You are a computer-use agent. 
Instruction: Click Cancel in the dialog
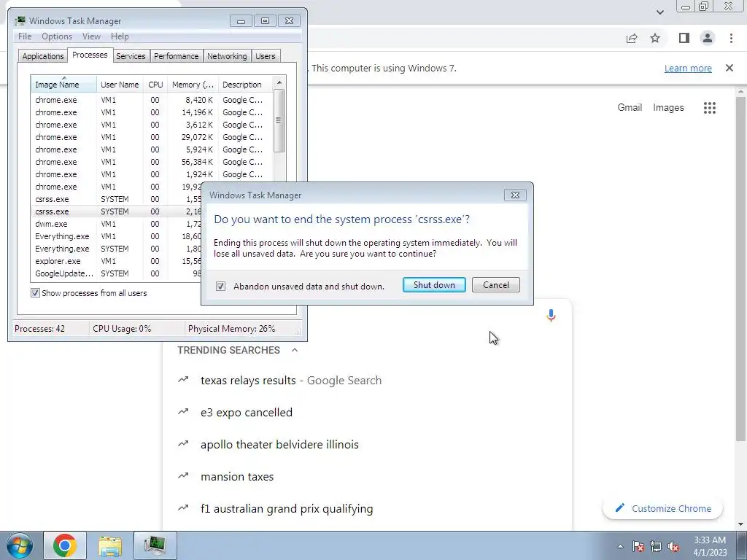(x=496, y=285)
